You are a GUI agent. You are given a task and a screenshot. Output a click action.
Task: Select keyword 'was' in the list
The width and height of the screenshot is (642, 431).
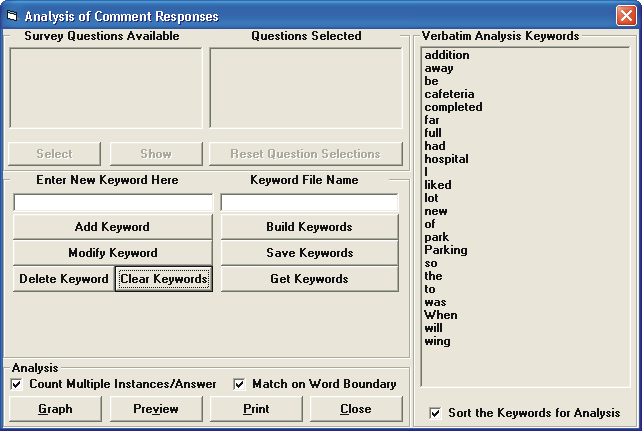coord(435,302)
